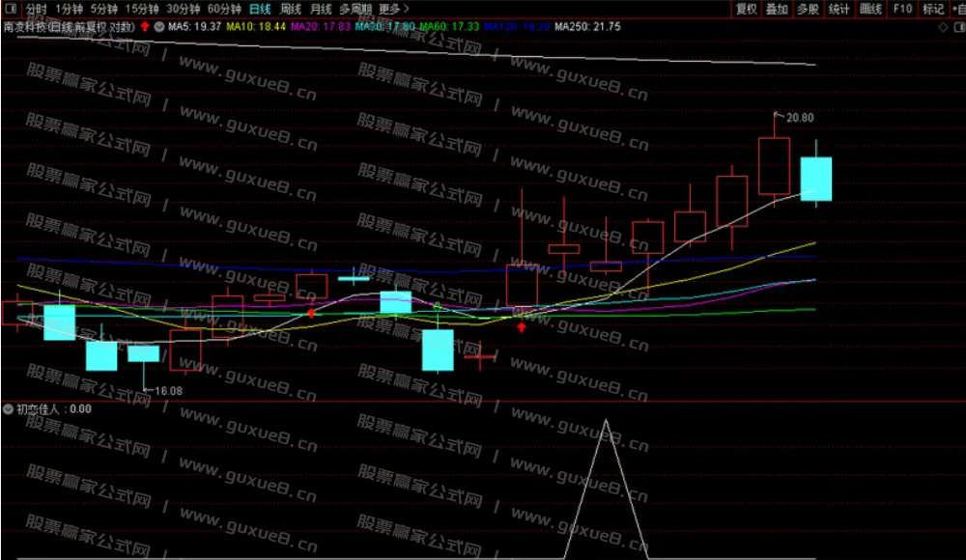Image resolution: width=966 pixels, height=560 pixels.
Task: Switch to 周线 weekly chart
Action: 291,8
